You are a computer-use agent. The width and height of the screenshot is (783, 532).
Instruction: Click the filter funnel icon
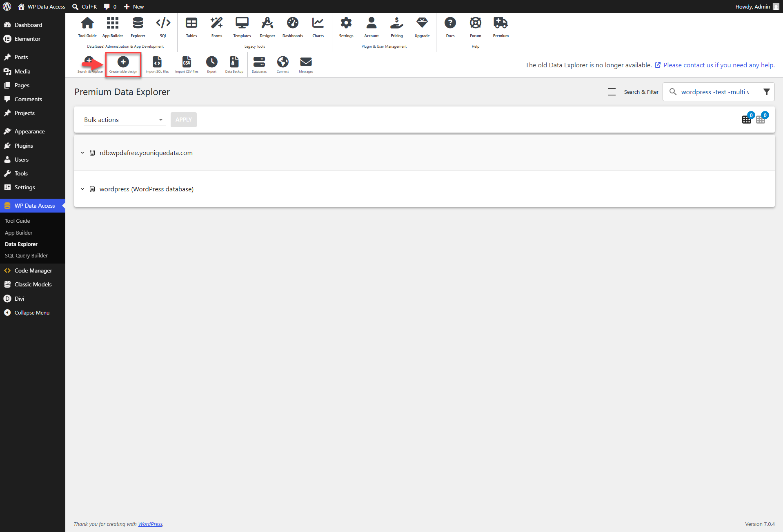click(x=766, y=92)
